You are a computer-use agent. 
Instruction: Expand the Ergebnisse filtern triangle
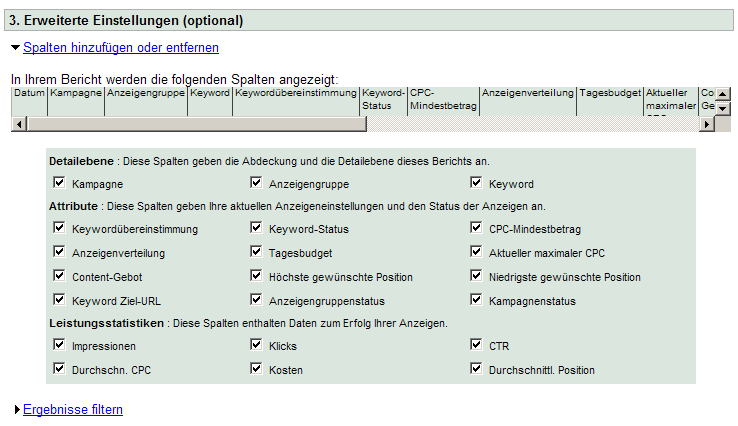[16, 410]
